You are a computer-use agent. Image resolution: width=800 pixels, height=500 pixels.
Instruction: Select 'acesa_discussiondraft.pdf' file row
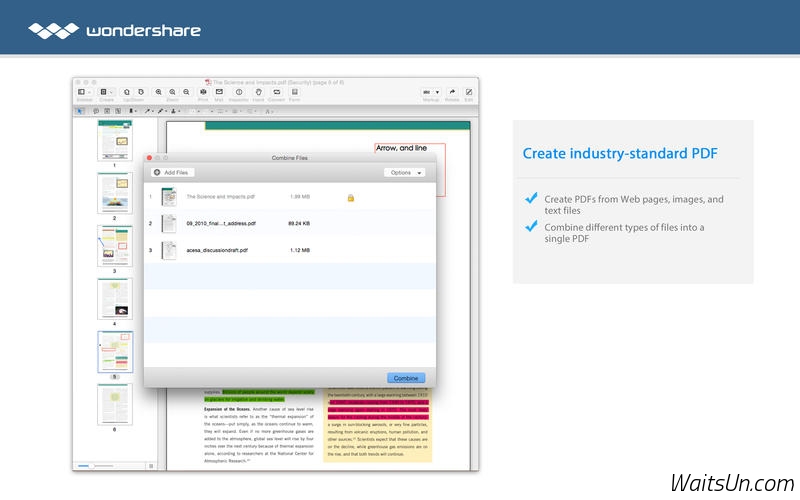(x=290, y=250)
